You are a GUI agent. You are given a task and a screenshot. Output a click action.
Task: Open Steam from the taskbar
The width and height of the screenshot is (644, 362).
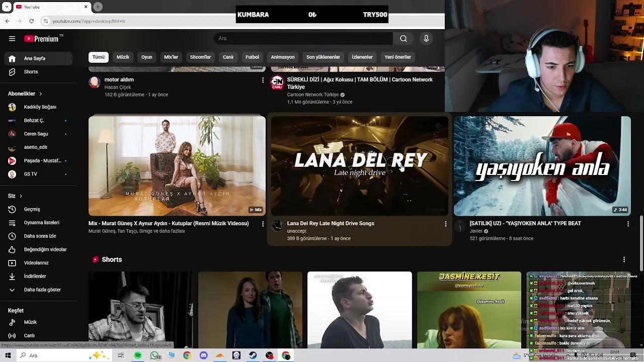pos(253,355)
